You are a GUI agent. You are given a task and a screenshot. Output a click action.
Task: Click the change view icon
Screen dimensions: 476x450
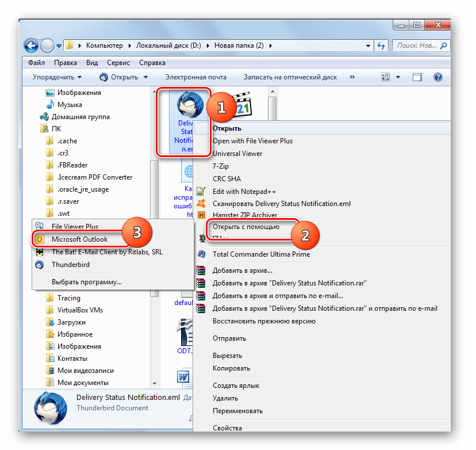pos(385,77)
